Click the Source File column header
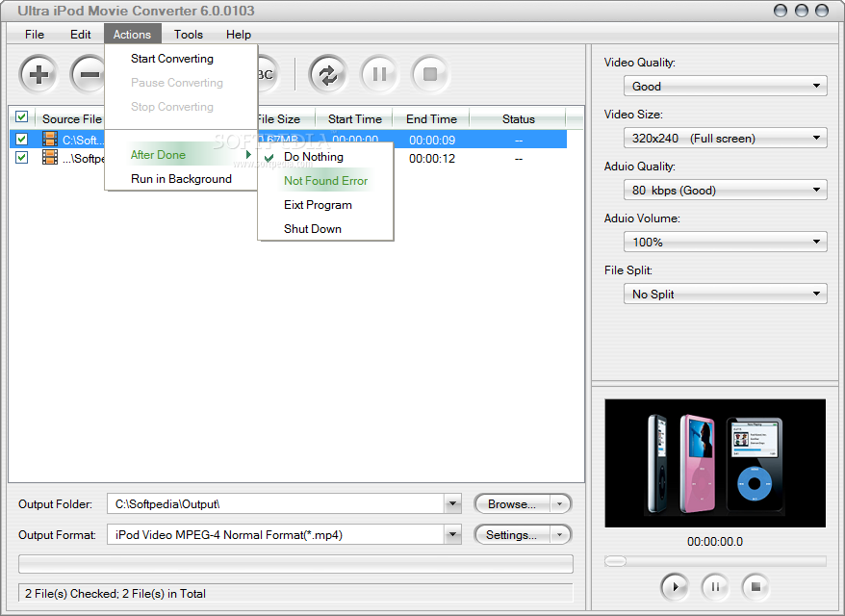Screen dimensions: 845x616 (71, 119)
